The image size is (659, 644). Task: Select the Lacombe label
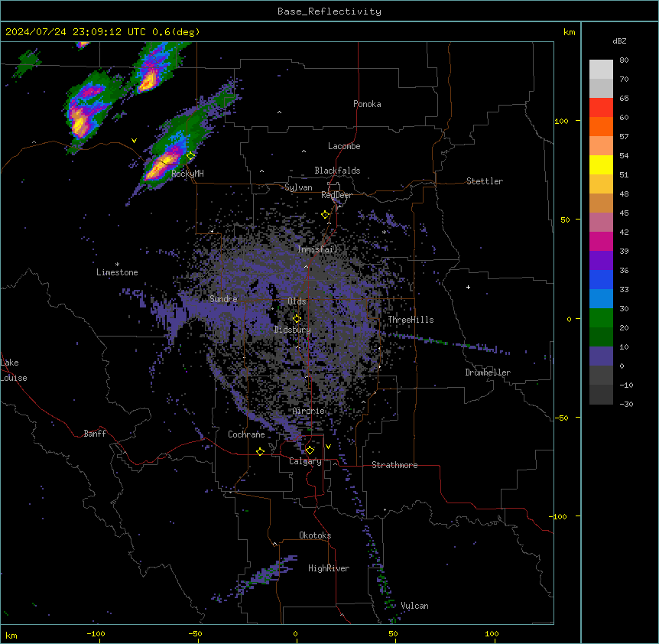(344, 146)
